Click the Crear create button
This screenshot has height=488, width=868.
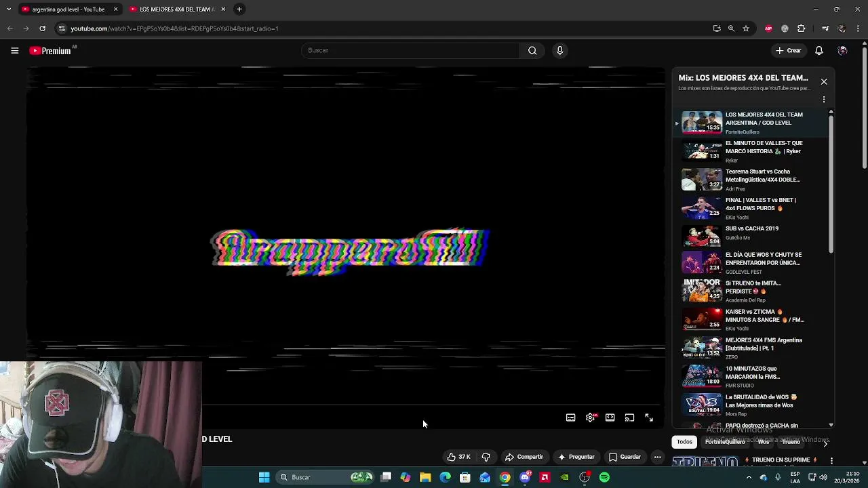pyautogui.click(x=789, y=50)
